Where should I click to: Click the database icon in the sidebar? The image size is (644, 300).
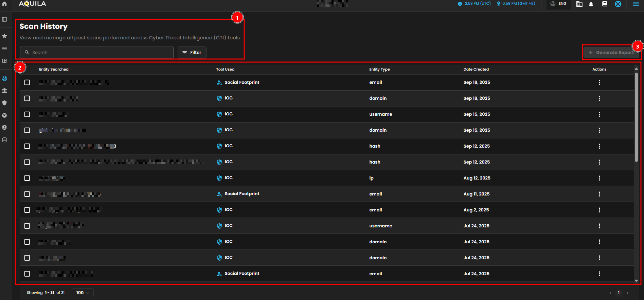4,140
